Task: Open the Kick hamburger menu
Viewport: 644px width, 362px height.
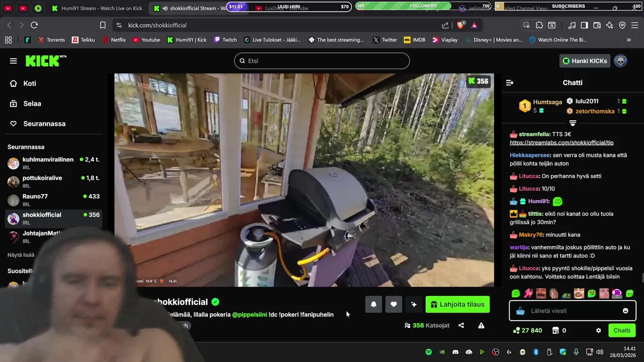Action: tap(13, 61)
